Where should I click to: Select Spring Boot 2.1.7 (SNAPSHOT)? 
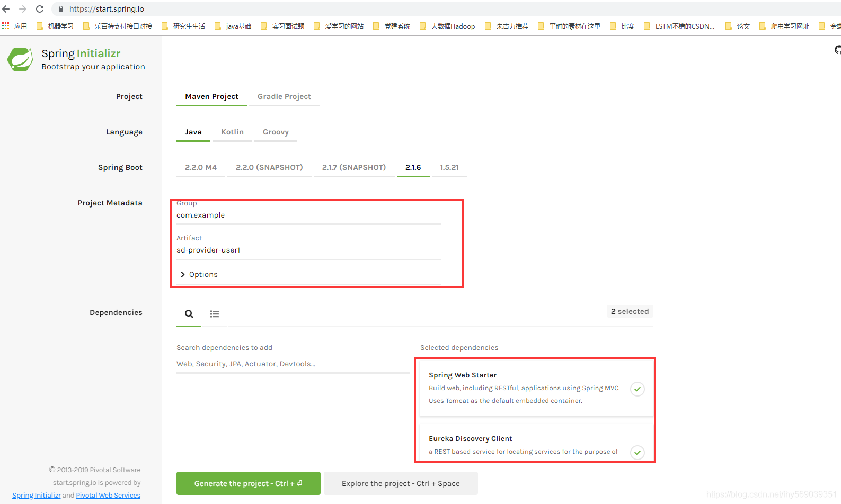354,167
